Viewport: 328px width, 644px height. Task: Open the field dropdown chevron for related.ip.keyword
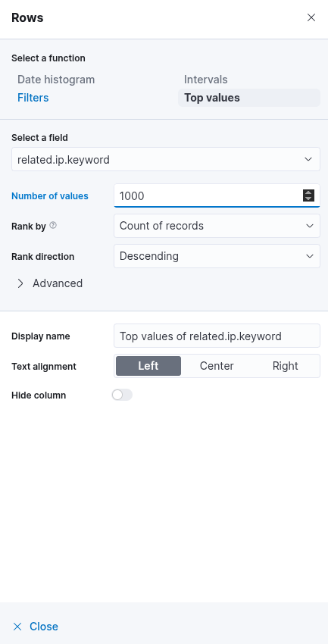click(308, 159)
